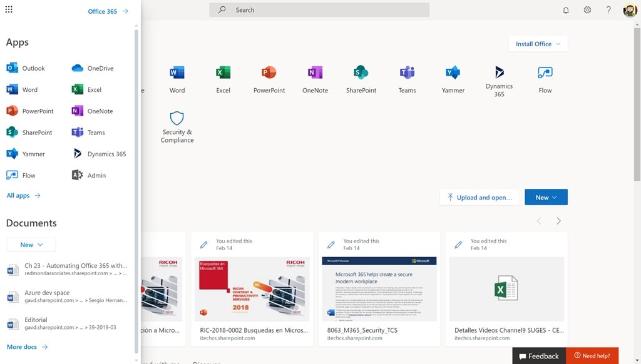The image size is (641, 364).
Task: Click the app launcher panel scrollbar
Action: coord(136,191)
